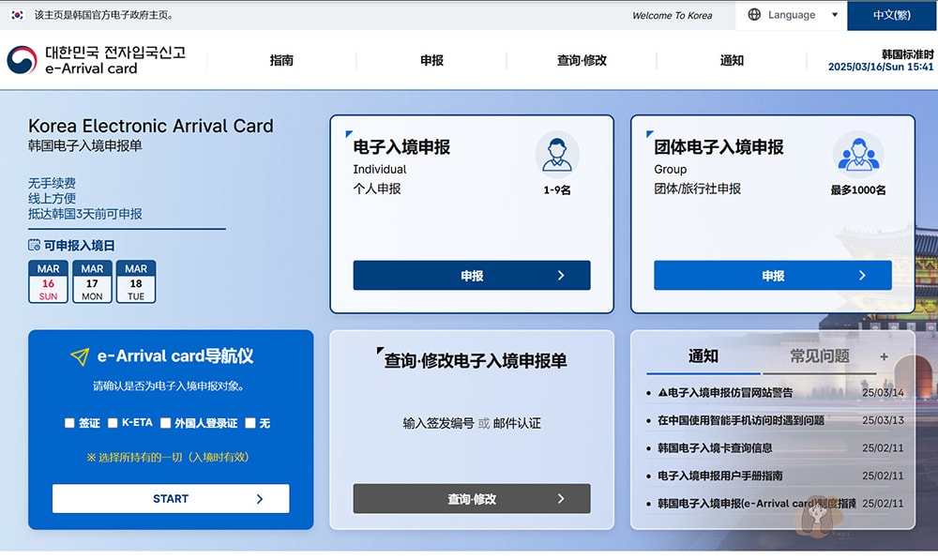Click the warning triangle on the counterfeit website notice
Screen dimensions: 938x560
[661, 393]
